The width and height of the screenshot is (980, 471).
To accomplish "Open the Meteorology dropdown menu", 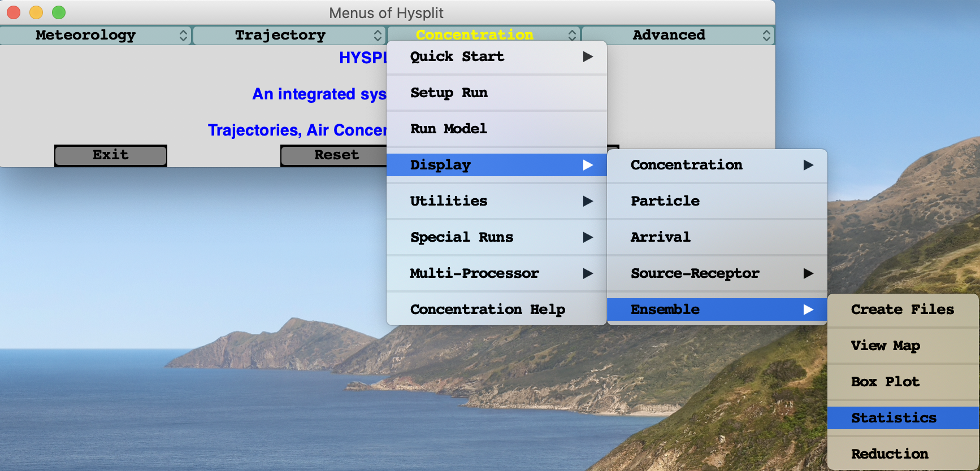I will pos(96,35).
